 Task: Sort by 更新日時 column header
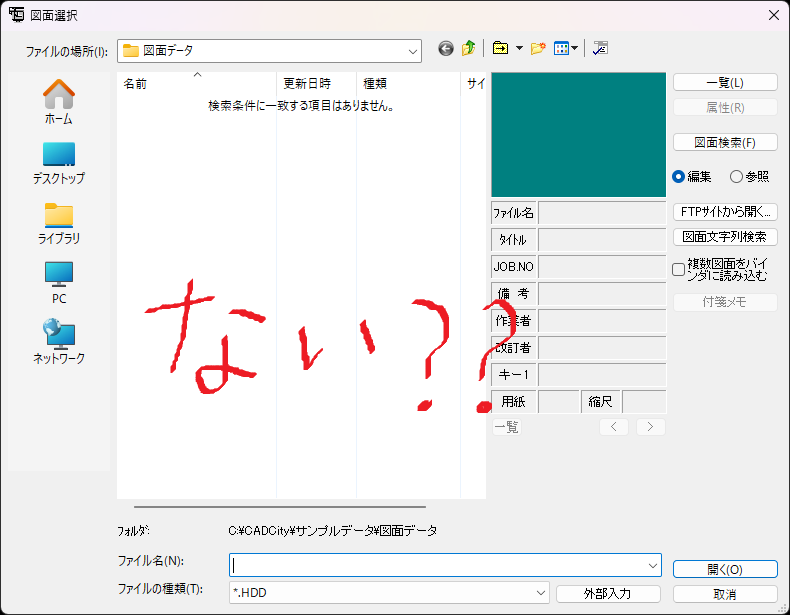tap(307, 84)
